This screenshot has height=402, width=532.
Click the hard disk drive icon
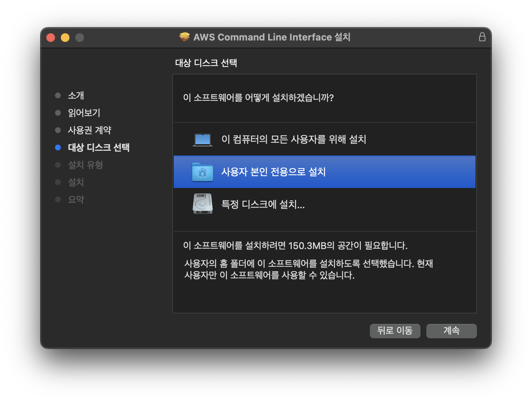(203, 204)
